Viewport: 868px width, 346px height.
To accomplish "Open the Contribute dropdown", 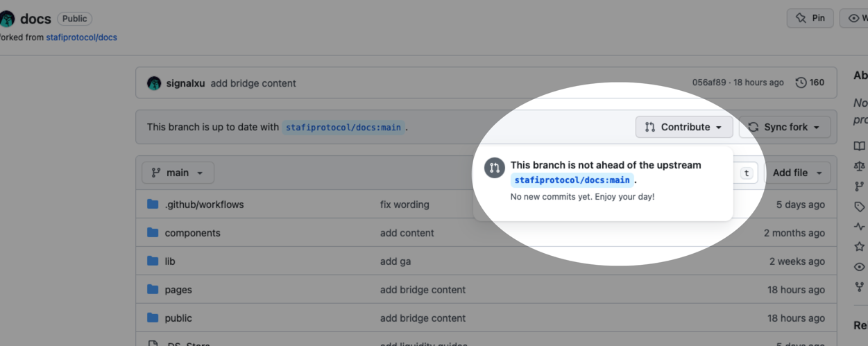I will click(x=684, y=127).
